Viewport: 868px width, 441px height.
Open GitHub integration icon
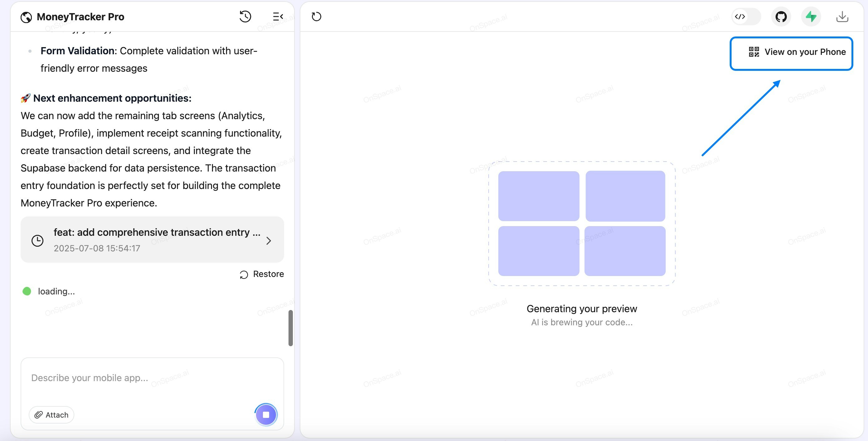click(x=781, y=17)
